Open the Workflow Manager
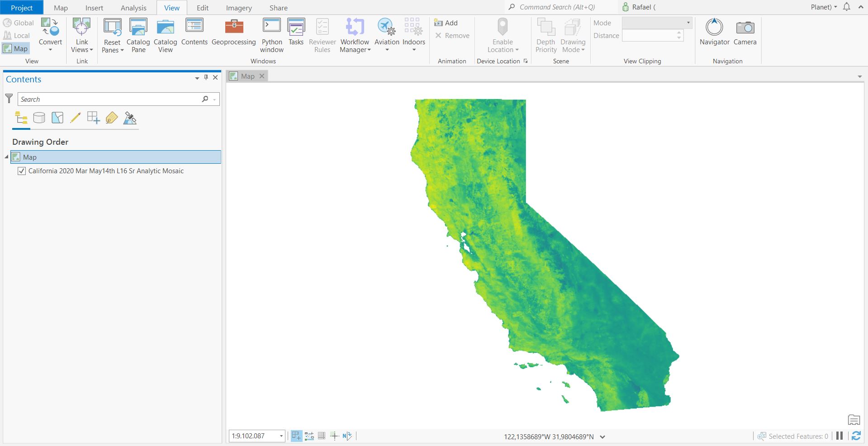 click(x=355, y=35)
